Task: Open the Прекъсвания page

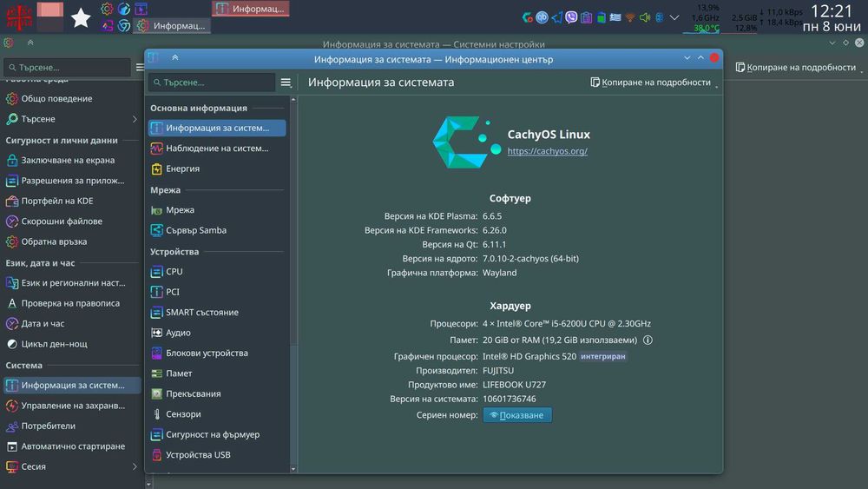Action: pyautogui.click(x=216, y=393)
